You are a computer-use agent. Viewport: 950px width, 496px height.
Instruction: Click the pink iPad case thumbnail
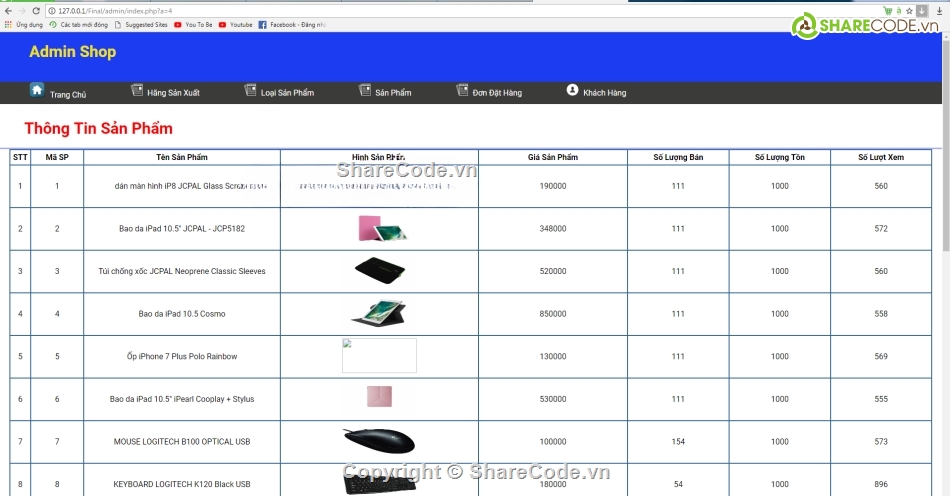(383, 229)
